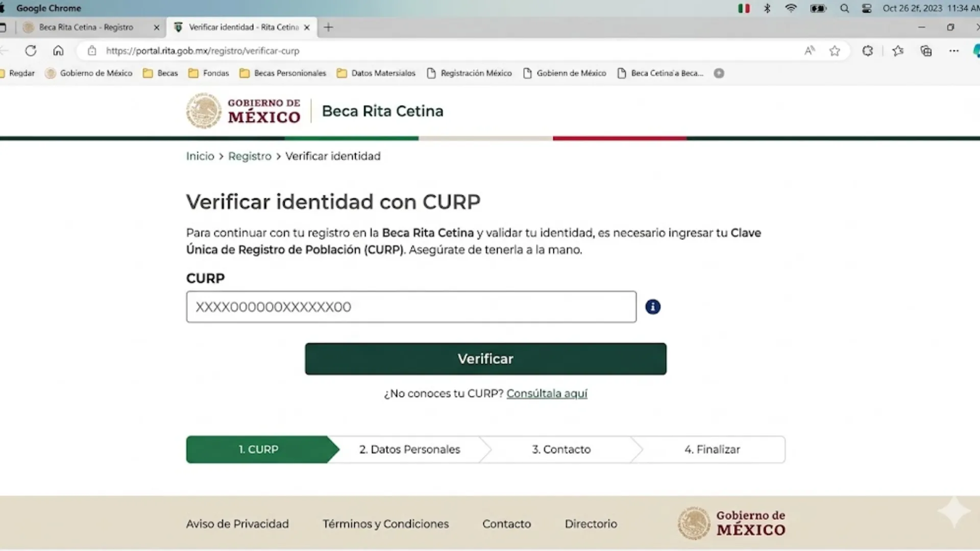Open the browser three-dot settings menu
The width and height of the screenshot is (980, 551).
pos(953,51)
